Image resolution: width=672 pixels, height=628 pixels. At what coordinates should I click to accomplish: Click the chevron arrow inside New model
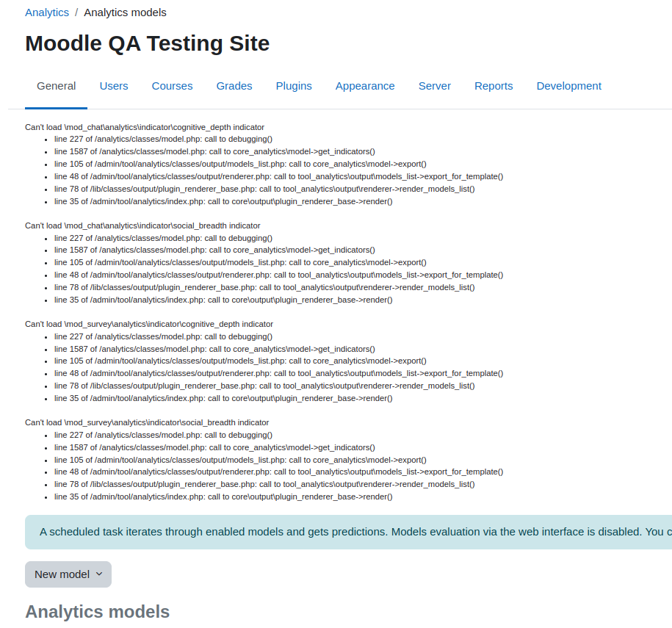[x=99, y=574]
